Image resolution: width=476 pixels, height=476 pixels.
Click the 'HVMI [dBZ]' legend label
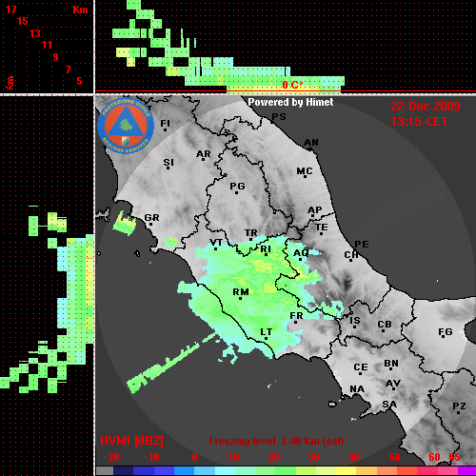pos(131,441)
